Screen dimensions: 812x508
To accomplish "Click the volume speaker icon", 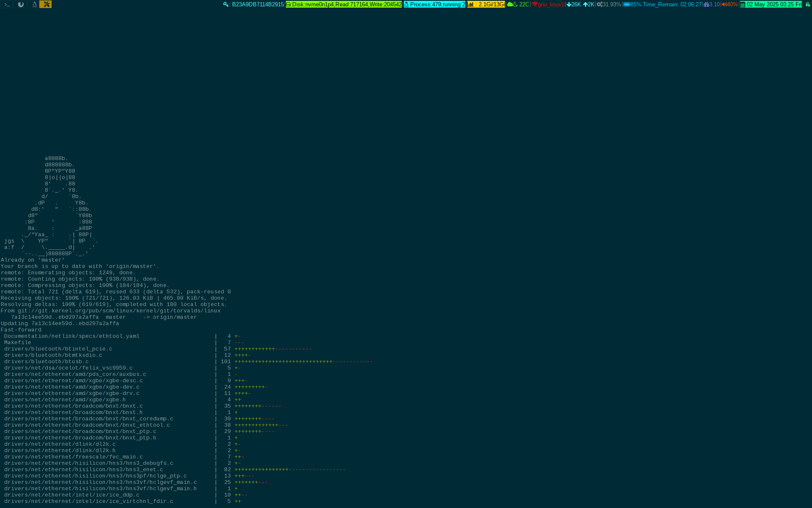I will (x=724, y=4).
